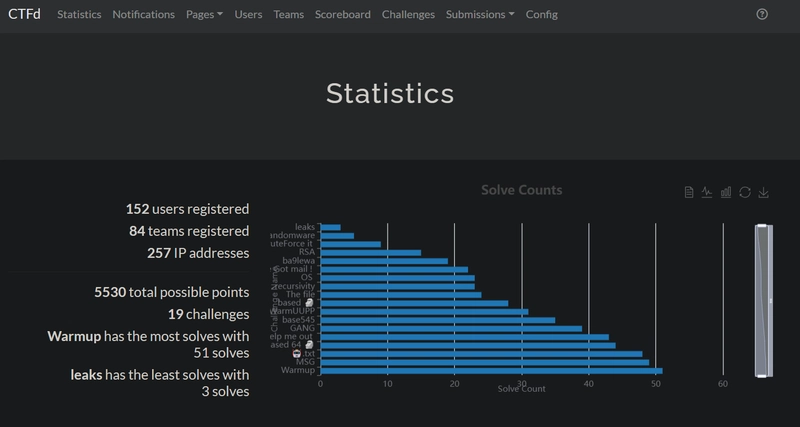This screenshot has height=427, width=800.
Task: Go to the Challenges page
Action: (x=408, y=15)
